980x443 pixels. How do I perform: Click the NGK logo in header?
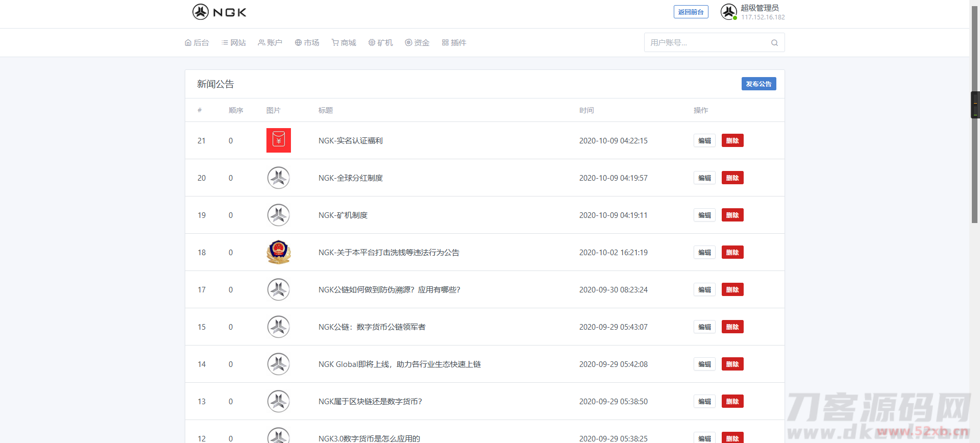tap(219, 12)
